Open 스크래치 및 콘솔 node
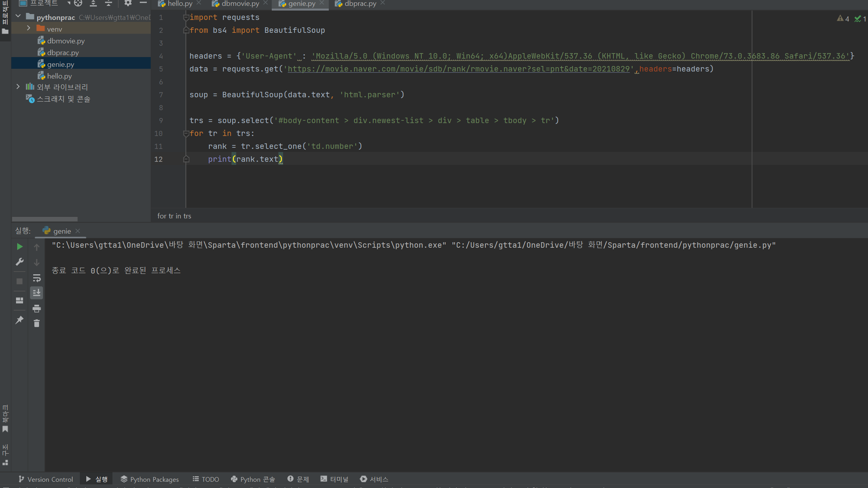The image size is (868, 488). 63,99
